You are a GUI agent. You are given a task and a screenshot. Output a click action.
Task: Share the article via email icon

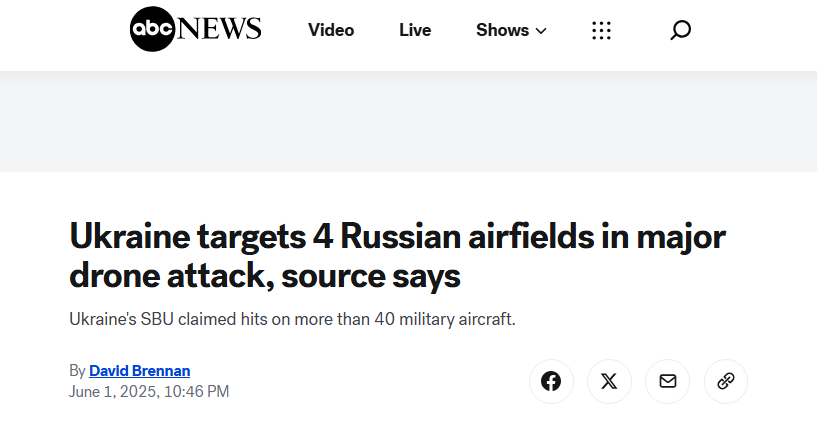click(x=667, y=381)
